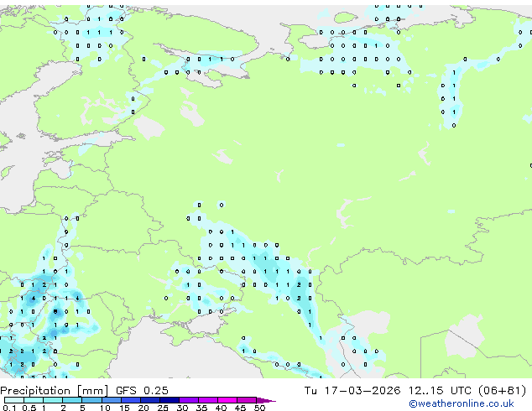Click the "15" legend scale label
This screenshot has height=411, width=532.
point(124,408)
